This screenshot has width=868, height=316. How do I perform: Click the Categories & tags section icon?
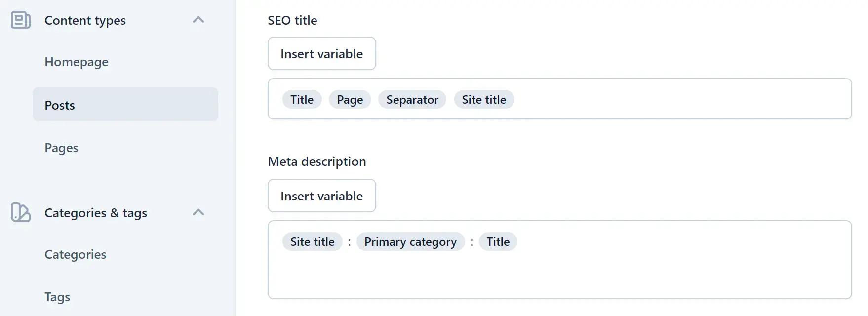20,213
